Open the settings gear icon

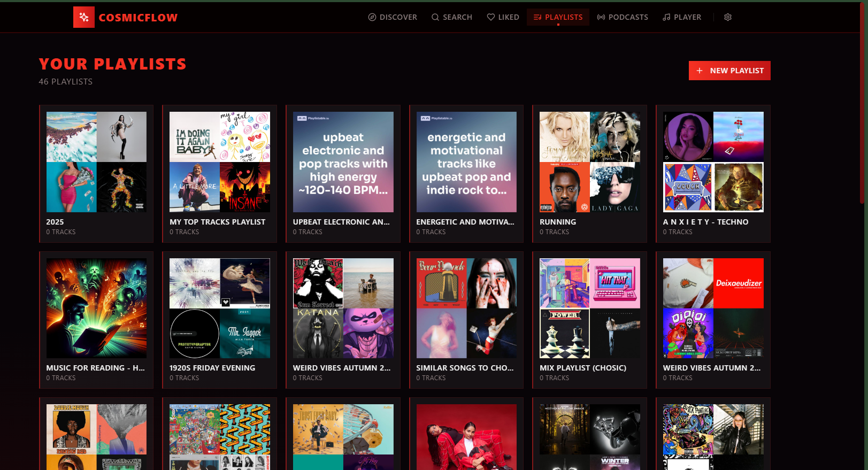pos(728,17)
